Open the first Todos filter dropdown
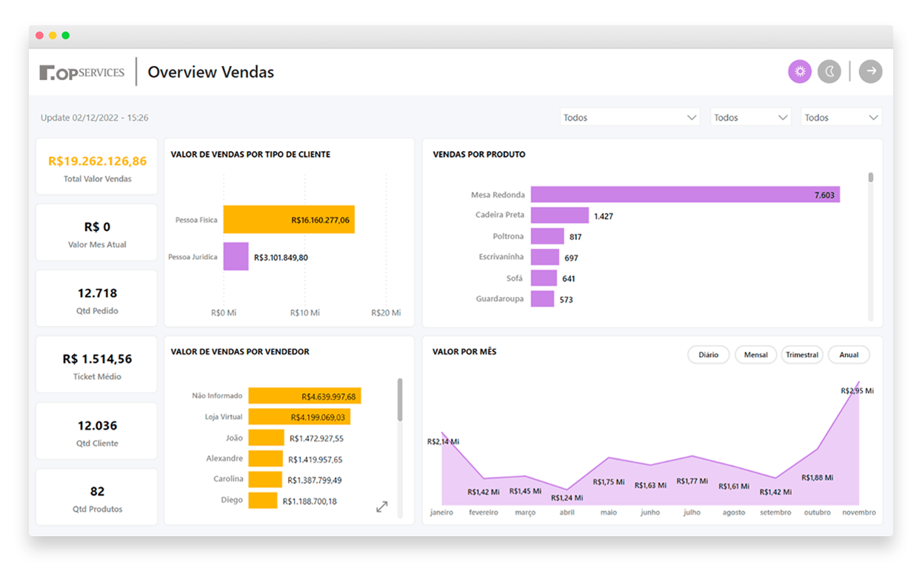The image size is (922, 588). click(629, 117)
